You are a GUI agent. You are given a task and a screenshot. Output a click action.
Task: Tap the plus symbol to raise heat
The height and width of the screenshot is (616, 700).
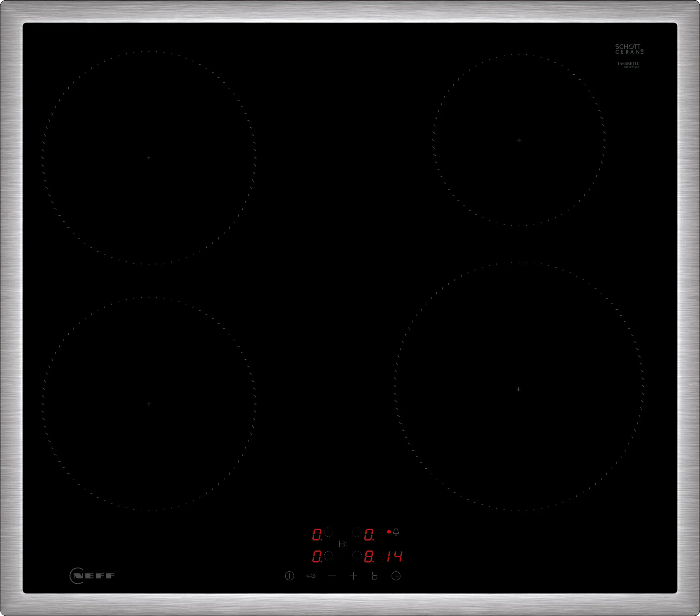[x=354, y=576]
